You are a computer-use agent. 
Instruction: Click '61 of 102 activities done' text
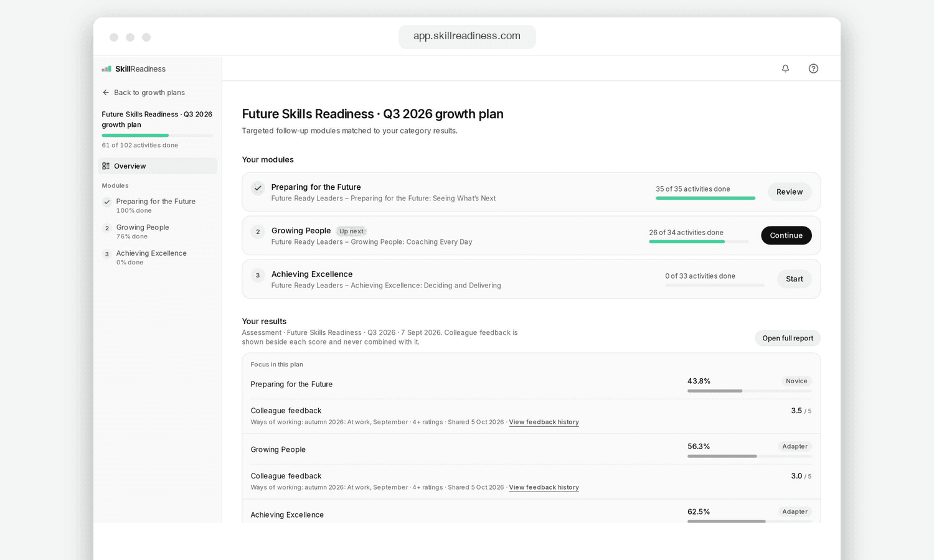140,145
